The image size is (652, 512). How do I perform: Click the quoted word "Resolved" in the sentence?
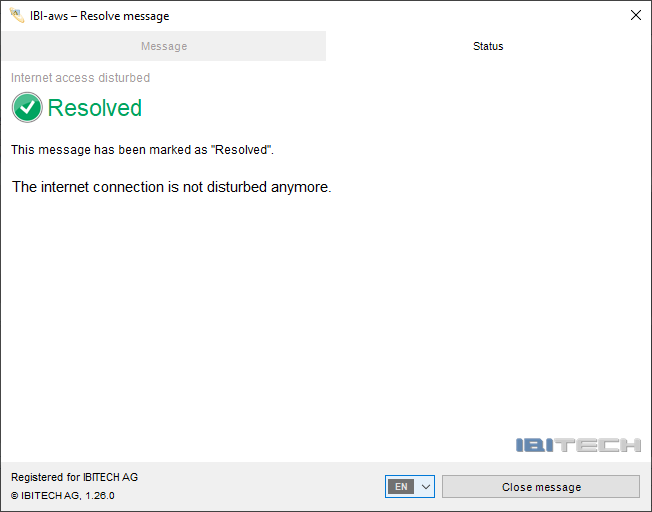click(241, 150)
